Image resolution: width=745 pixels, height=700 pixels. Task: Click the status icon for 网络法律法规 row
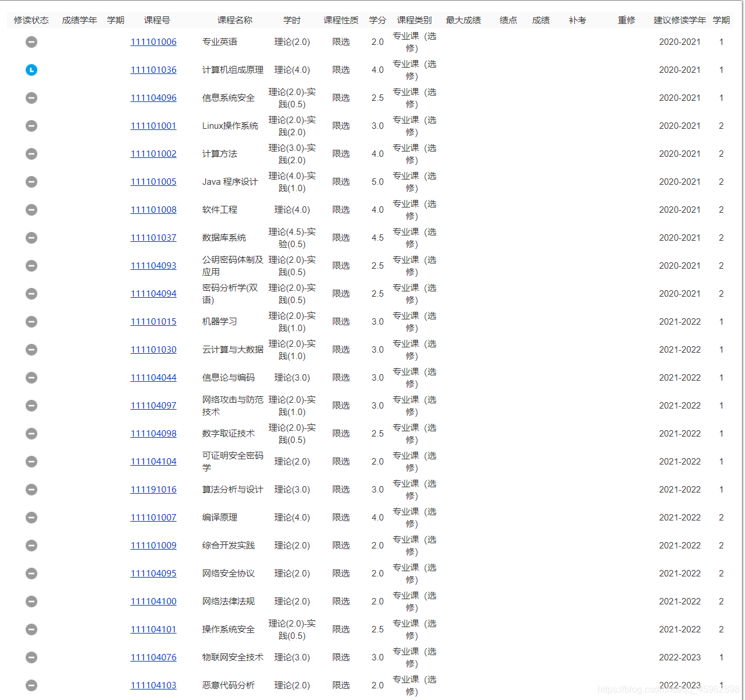[31, 601]
